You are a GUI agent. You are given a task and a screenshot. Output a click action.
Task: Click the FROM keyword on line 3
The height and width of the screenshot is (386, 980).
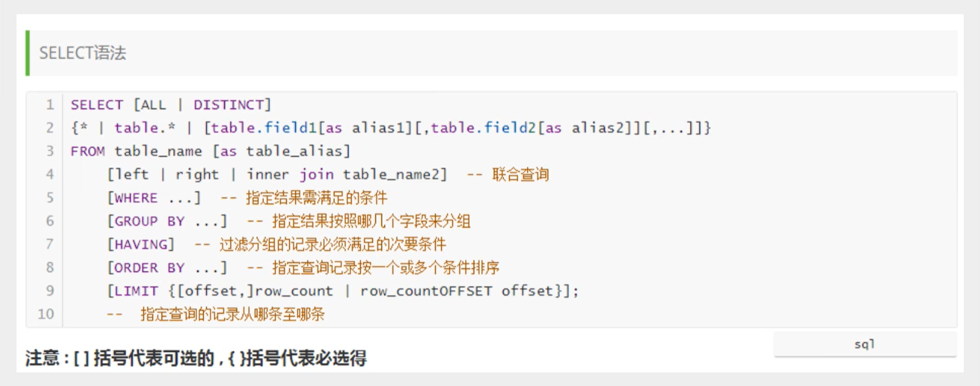point(88,151)
